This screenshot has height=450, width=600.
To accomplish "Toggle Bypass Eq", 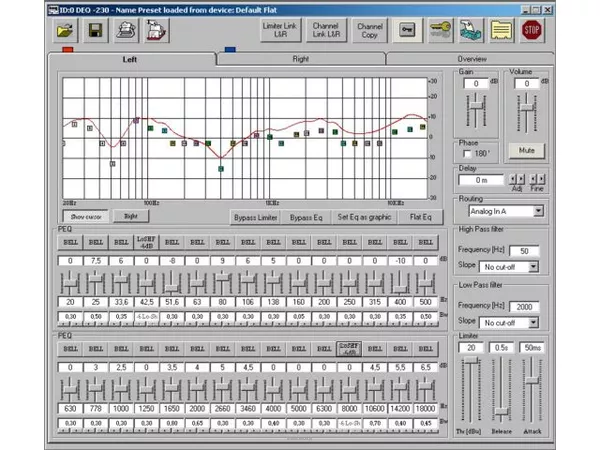I will click(306, 217).
